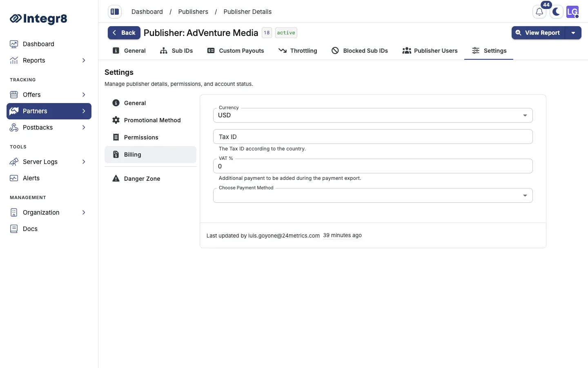The width and height of the screenshot is (588, 368).
Task: Click the Sub IDs hierarchy icon
Action: tap(164, 51)
